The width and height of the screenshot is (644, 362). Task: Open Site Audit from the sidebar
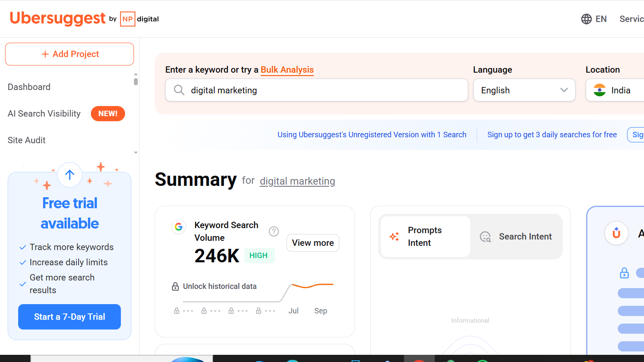(x=26, y=140)
